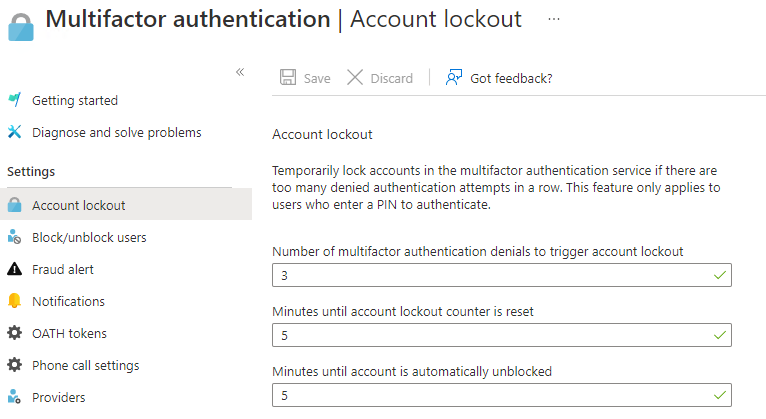This screenshot has width=766, height=419.
Task: Click the Account lockout heading in content pane
Action: [x=322, y=134]
